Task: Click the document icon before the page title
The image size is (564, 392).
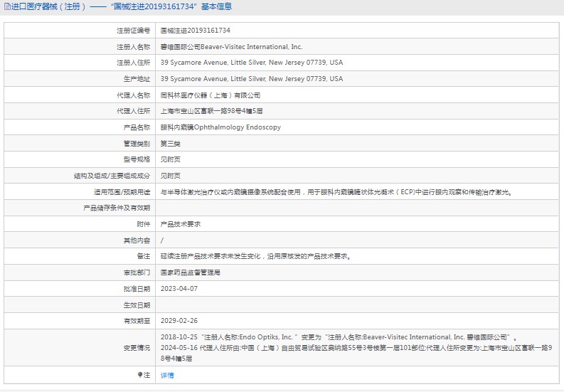Action: point(6,7)
